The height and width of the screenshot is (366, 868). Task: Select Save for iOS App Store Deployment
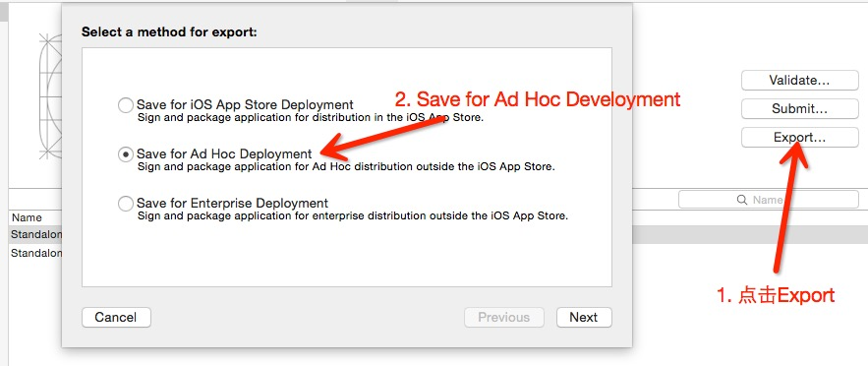tap(126, 105)
